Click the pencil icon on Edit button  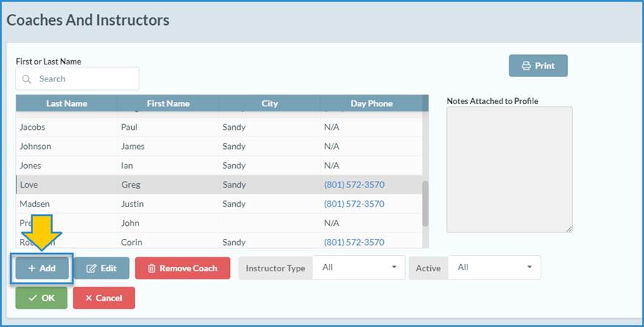92,268
